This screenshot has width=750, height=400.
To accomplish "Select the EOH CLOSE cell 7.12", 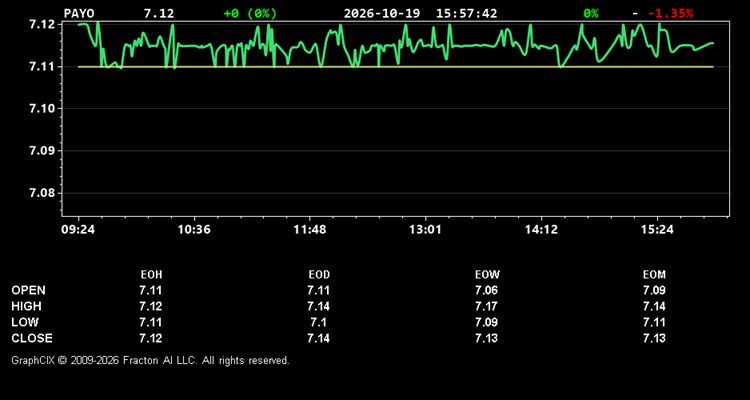I will pyautogui.click(x=151, y=338).
